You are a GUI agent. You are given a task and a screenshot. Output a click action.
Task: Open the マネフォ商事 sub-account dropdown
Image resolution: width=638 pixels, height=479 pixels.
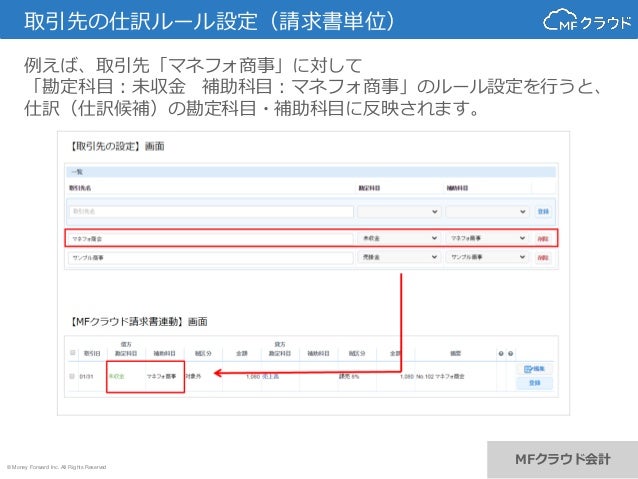pyautogui.click(x=487, y=238)
